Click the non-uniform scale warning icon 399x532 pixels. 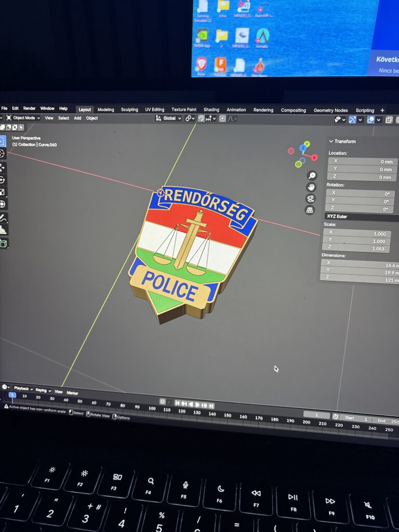[6, 406]
